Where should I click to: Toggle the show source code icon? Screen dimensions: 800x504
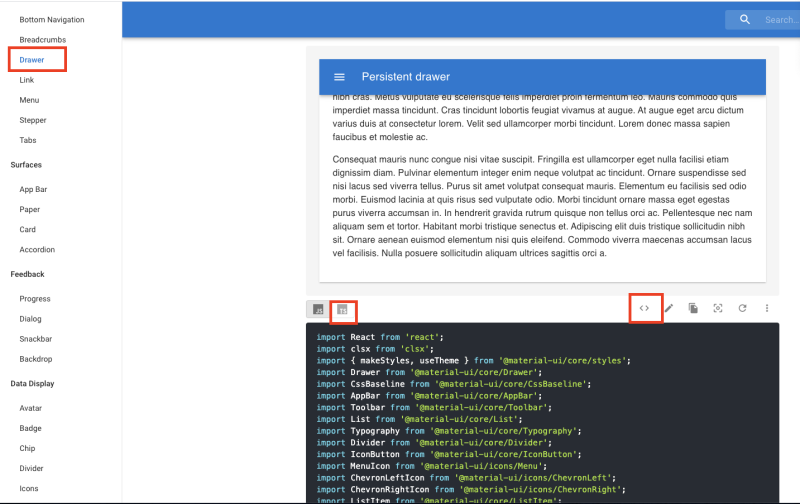coord(644,308)
